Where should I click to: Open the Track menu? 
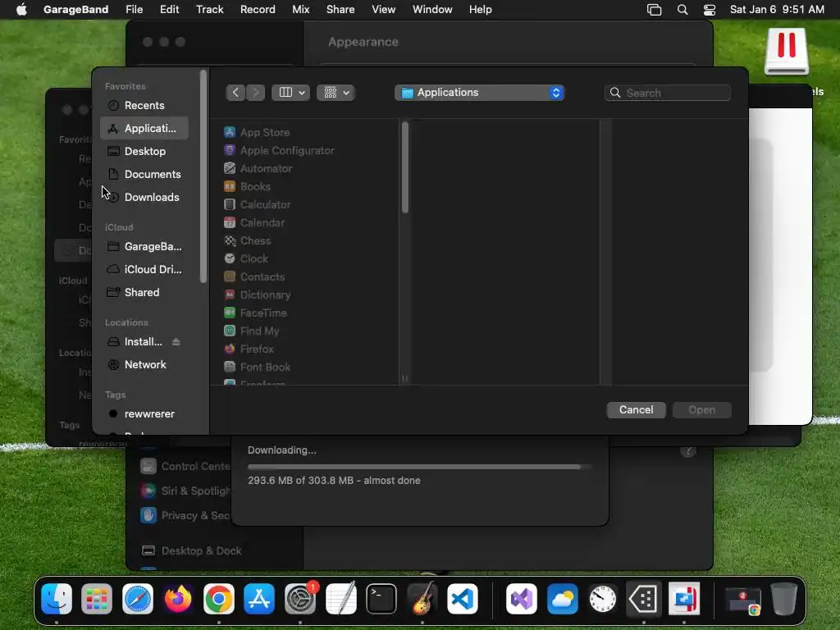tap(209, 9)
